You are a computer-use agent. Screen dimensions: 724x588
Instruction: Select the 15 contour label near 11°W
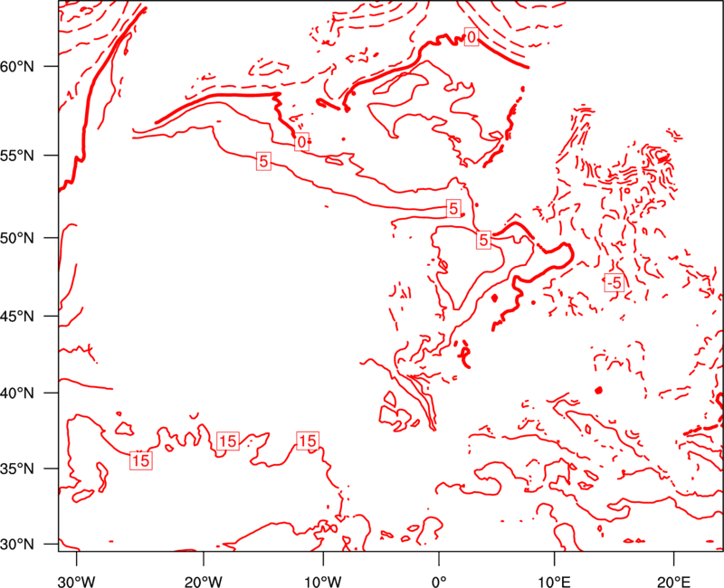(x=308, y=441)
